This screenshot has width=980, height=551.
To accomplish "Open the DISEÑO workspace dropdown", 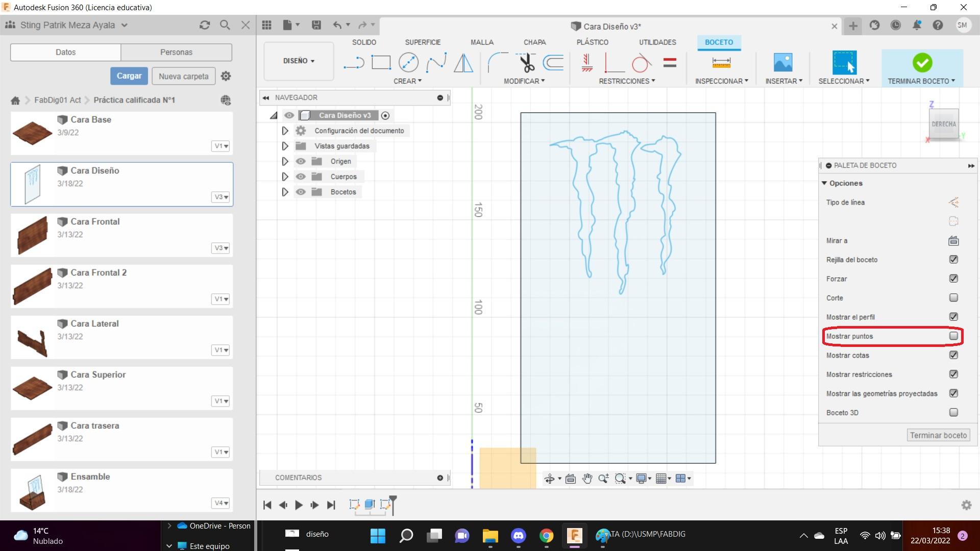I will (x=299, y=61).
